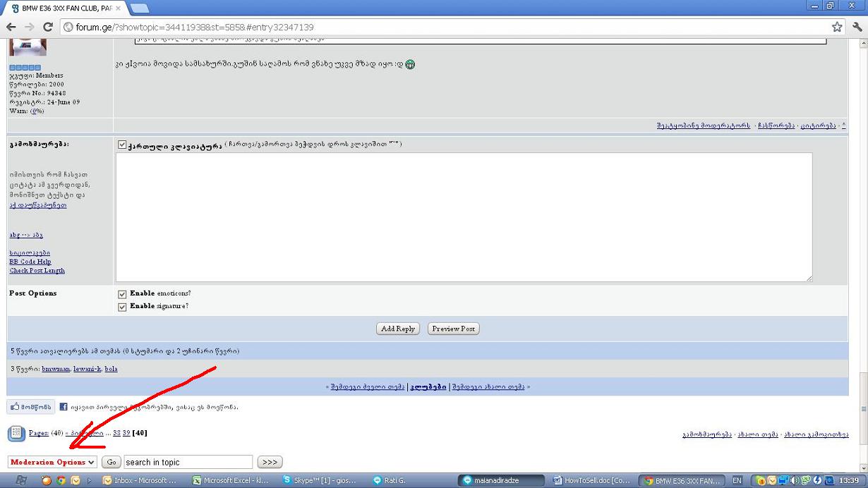Toggle the Georgian keyboard checkbox
868x488 pixels.
coord(122,145)
